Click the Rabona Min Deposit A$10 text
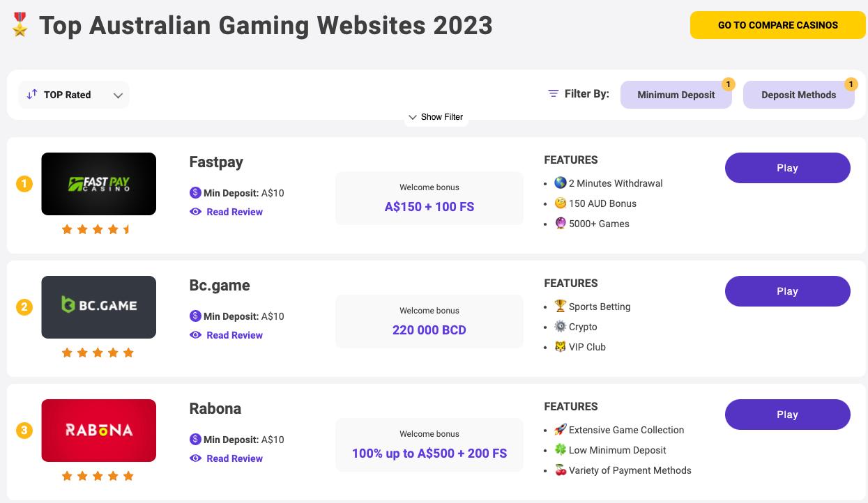Image resolution: width=868 pixels, height=503 pixels. 244,440
